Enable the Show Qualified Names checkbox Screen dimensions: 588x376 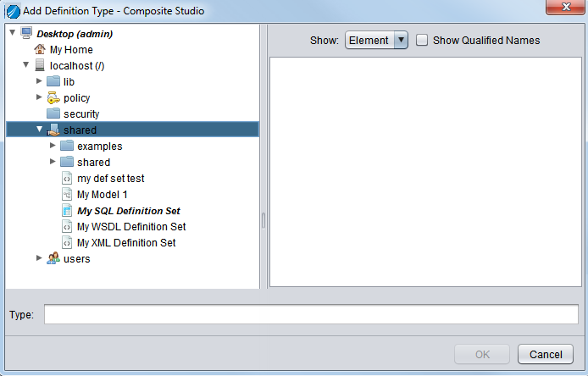(422, 40)
